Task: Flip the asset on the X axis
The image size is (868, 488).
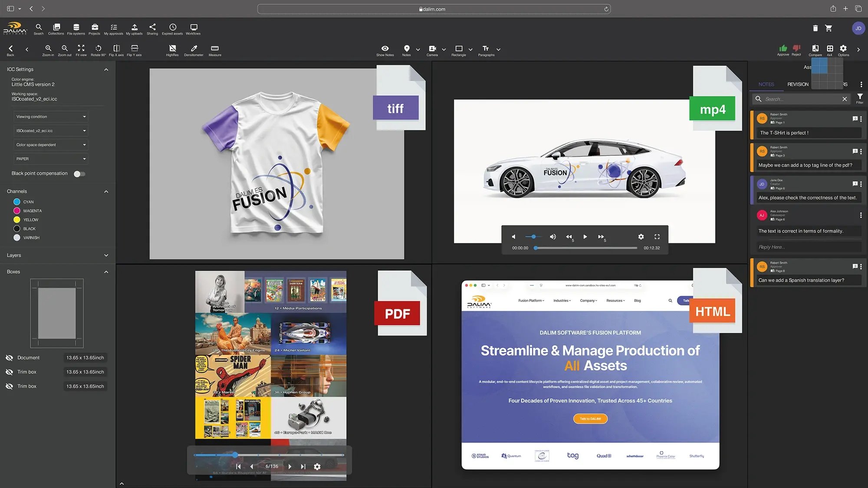Action: [116, 50]
